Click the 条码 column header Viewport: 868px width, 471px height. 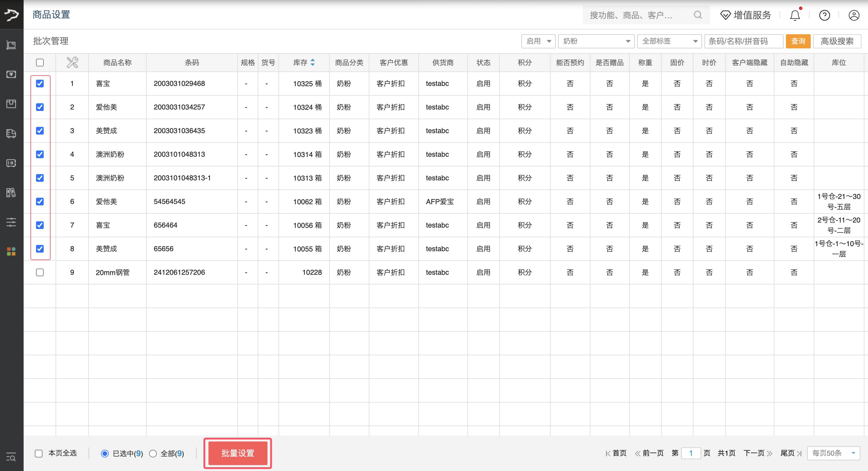[x=192, y=62]
